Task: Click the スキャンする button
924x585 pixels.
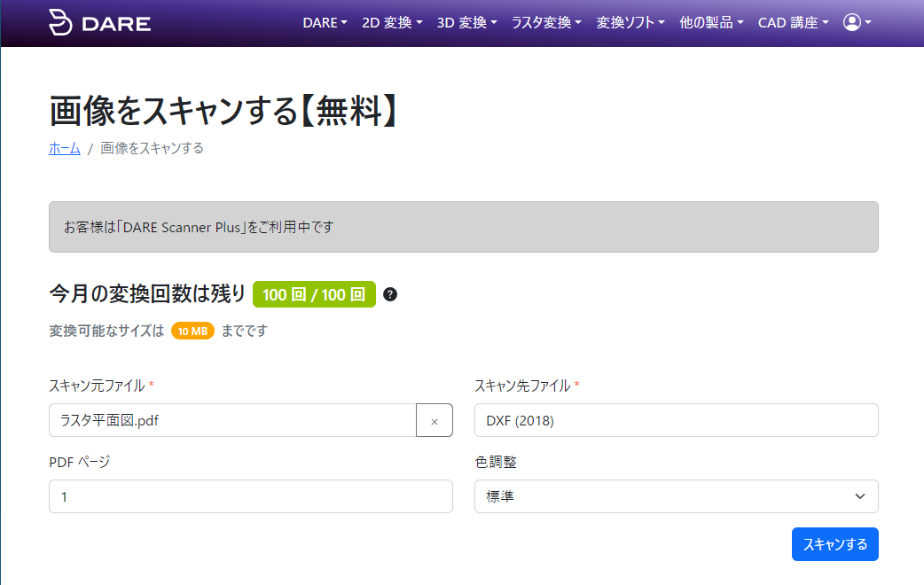Action: tap(834, 543)
